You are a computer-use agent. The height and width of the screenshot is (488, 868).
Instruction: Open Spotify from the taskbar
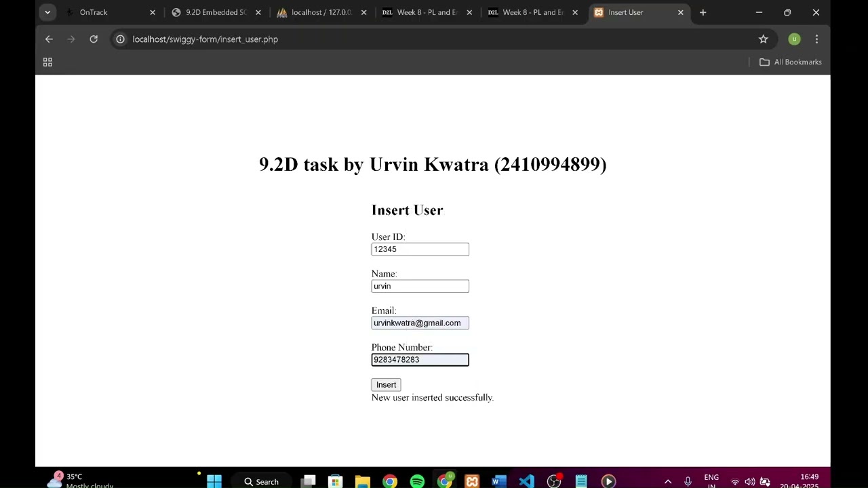[417, 481]
